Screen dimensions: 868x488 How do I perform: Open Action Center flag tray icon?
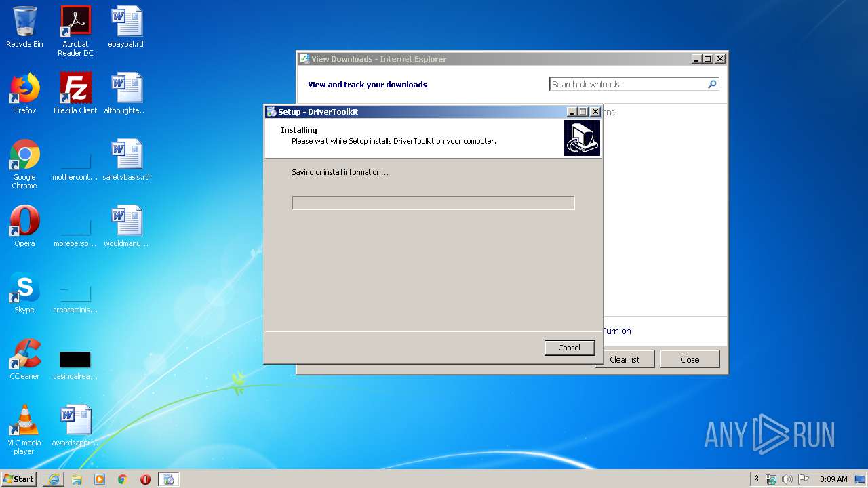[803, 479]
